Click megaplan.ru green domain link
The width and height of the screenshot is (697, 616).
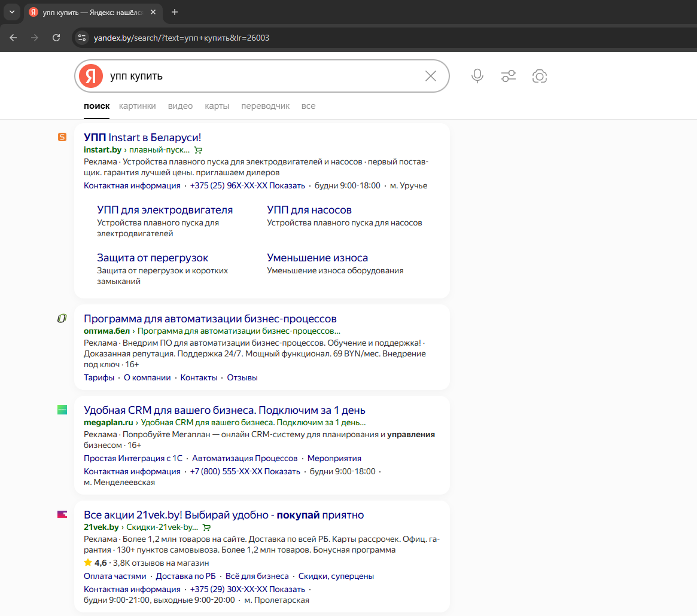[108, 423]
